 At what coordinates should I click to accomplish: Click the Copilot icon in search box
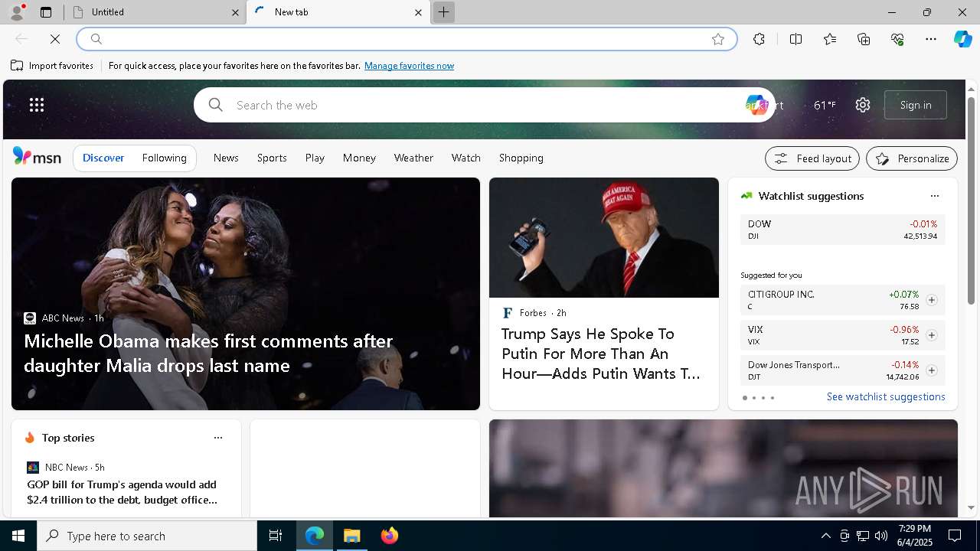click(x=756, y=105)
